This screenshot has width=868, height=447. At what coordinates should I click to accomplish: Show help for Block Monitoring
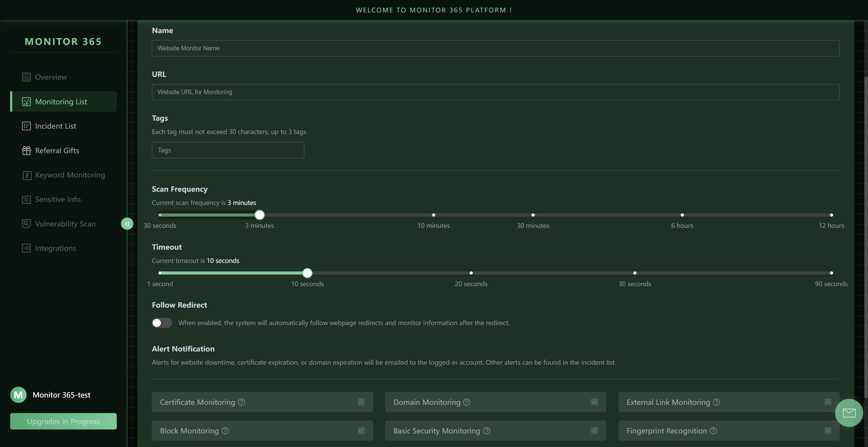pos(225,431)
